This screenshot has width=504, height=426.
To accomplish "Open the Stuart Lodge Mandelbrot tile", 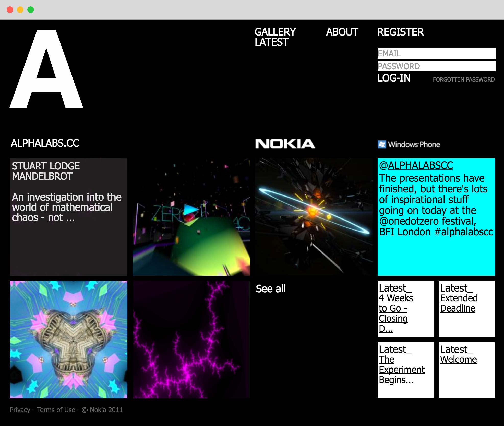I will coord(68,217).
